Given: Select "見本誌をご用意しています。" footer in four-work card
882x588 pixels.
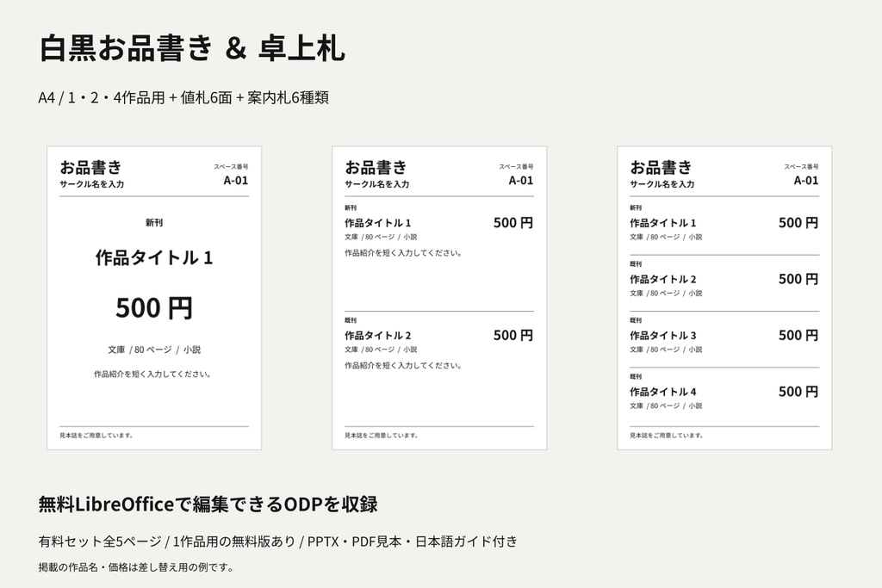Looking at the screenshot, I should coord(667,435).
